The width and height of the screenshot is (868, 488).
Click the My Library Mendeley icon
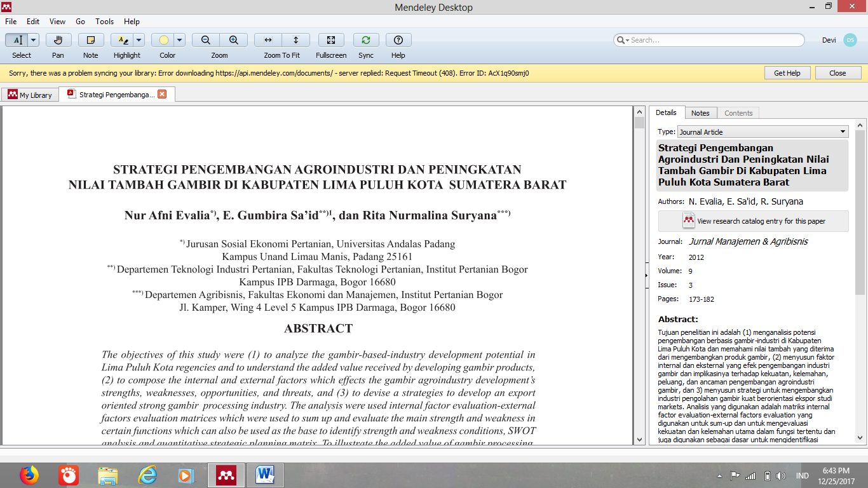point(12,95)
